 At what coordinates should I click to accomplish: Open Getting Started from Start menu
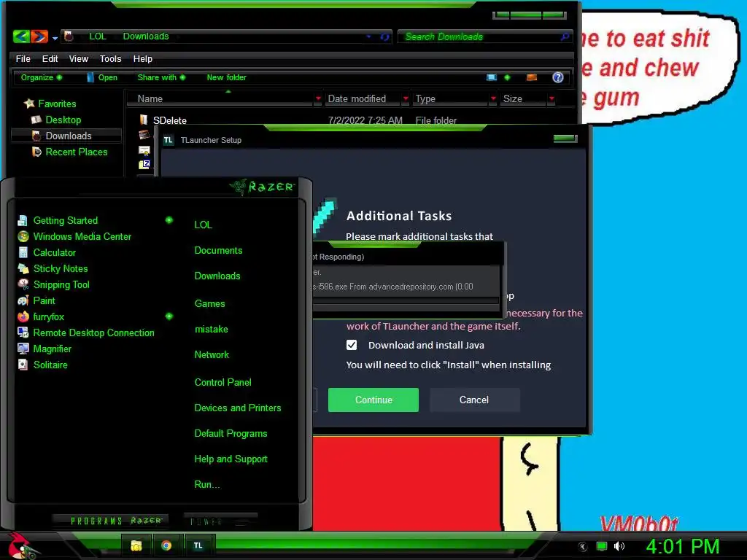tap(65, 220)
